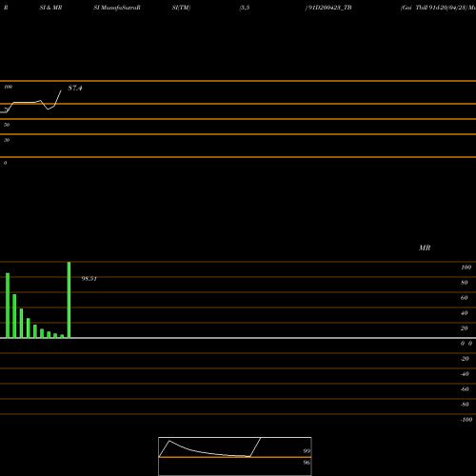Click the -40 tick on the MR axis
476x476 pixels.
coord(465,374)
